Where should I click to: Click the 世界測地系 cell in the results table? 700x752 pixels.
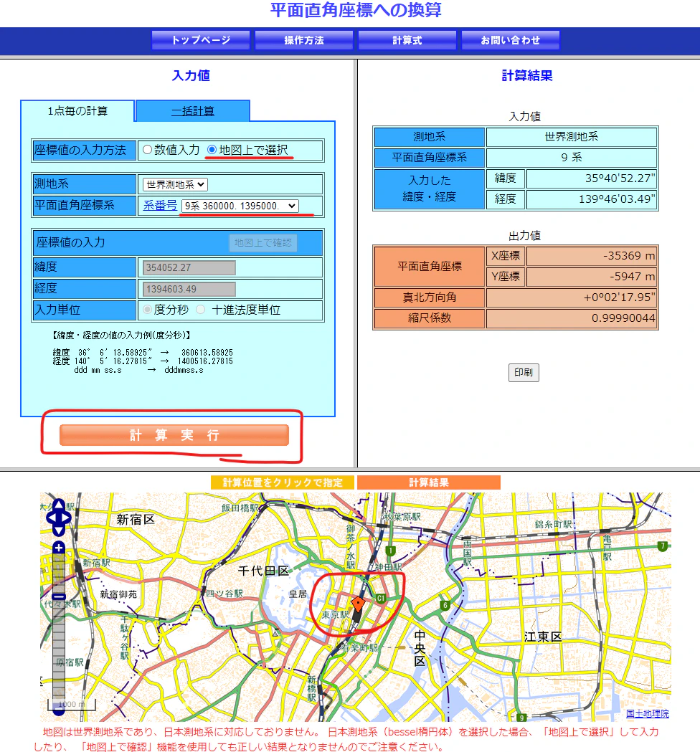(x=572, y=137)
